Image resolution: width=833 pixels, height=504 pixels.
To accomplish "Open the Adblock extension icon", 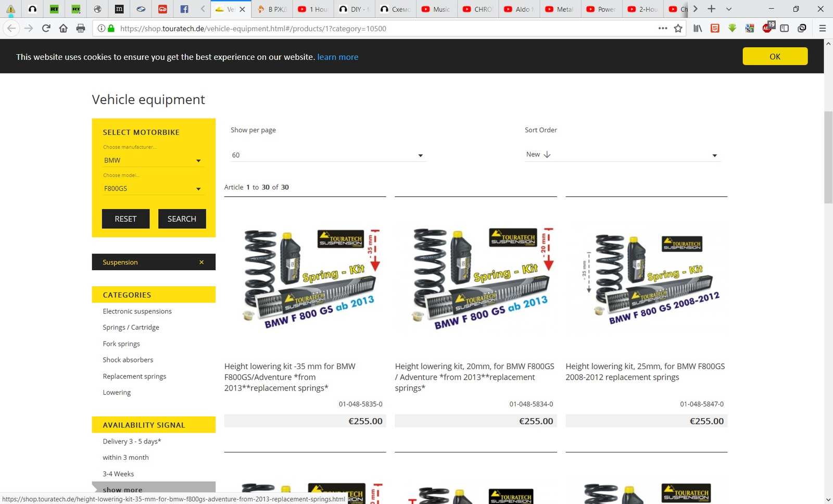I will pyautogui.click(x=767, y=28).
